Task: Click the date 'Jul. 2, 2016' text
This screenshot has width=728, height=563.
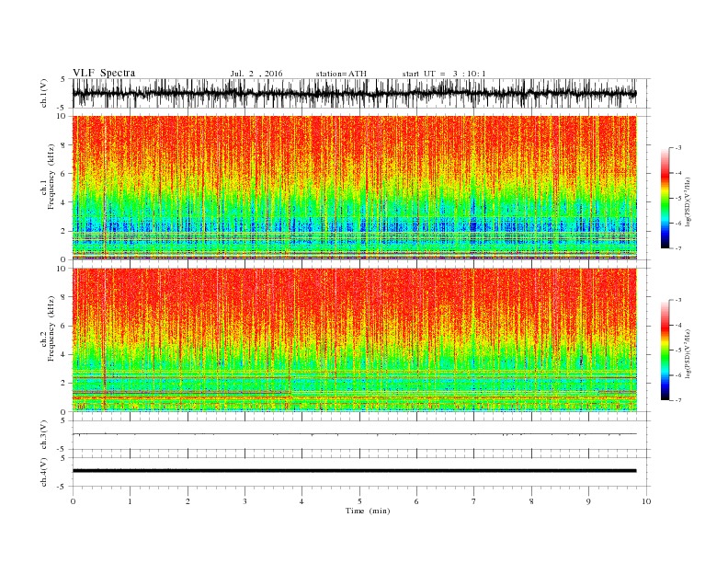Action: pos(256,74)
